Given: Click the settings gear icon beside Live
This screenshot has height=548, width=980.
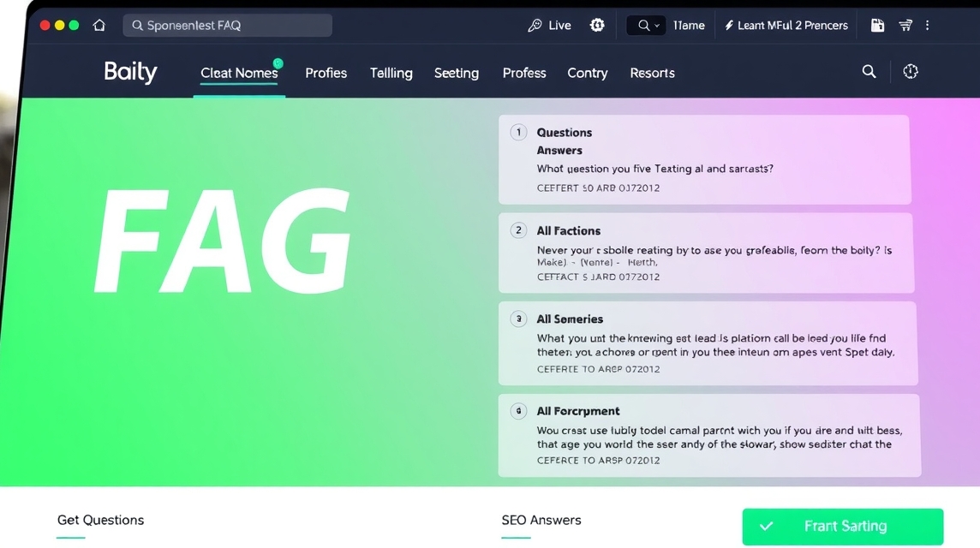Looking at the screenshot, I should pos(597,26).
